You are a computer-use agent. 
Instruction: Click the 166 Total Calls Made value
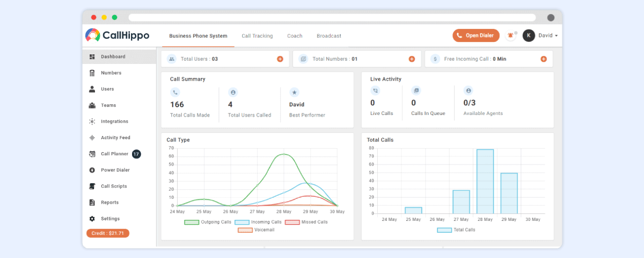pyautogui.click(x=177, y=104)
